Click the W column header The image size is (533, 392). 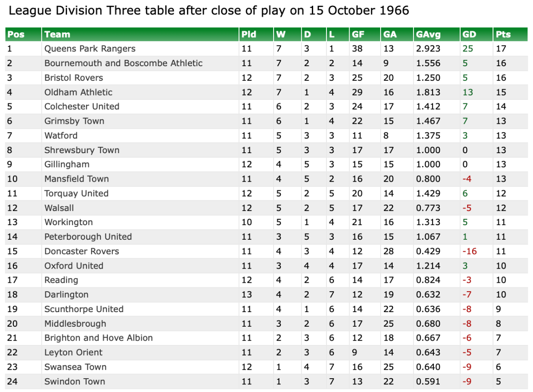pyautogui.click(x=280, y=34)
